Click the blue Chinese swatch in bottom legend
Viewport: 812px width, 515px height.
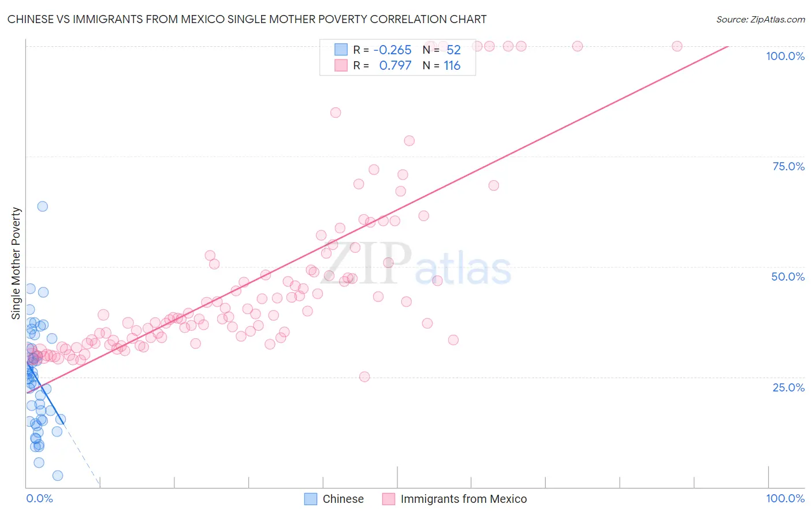tap(311, 499)
